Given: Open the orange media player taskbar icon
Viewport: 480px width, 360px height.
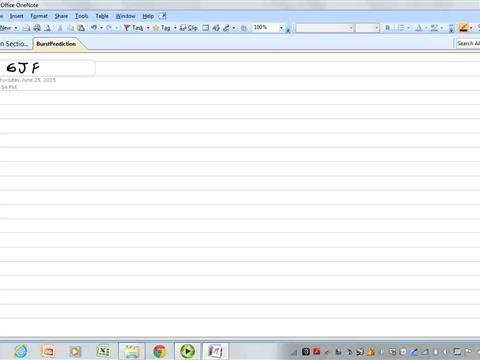Looking at the screenshot, I should click(75, 351).
